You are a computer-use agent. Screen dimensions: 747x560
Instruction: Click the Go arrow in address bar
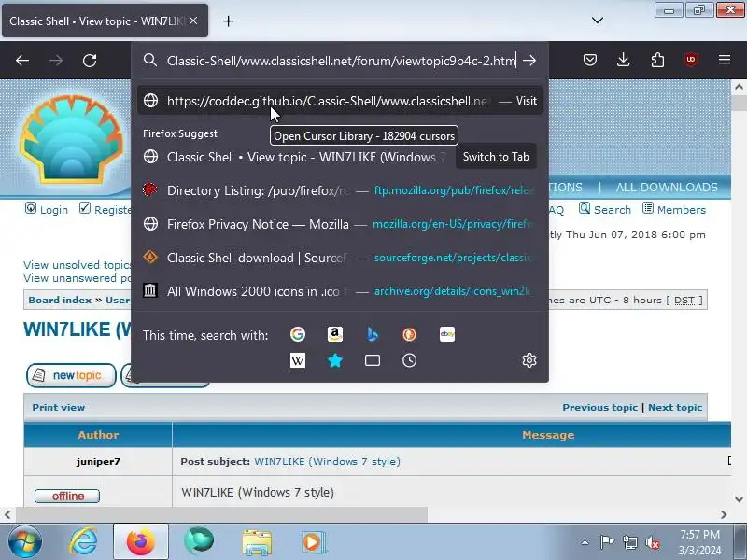[x=529, y=61]
